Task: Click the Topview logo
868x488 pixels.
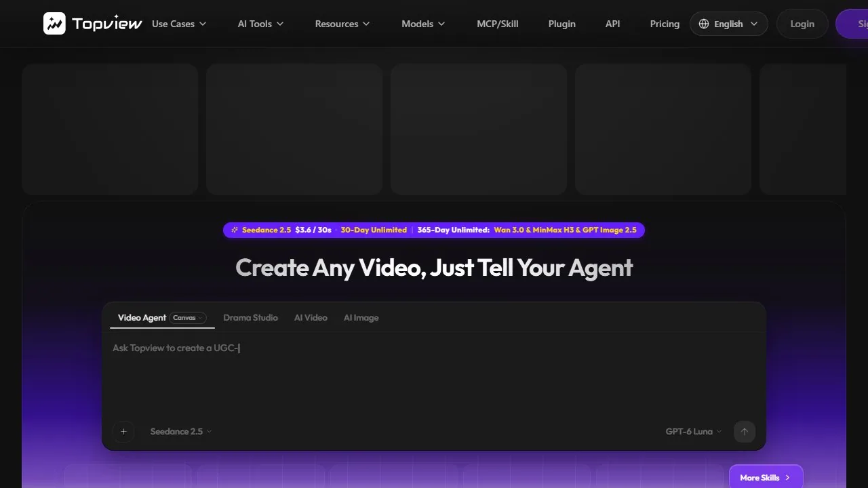Action: pyautogui.click(x=93, y=24)
